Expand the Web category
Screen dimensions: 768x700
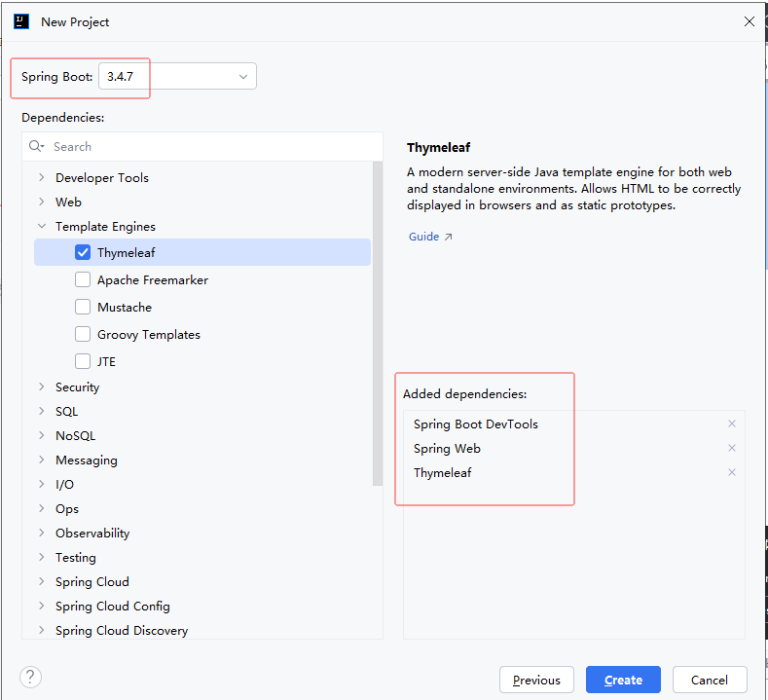[42, 202]
